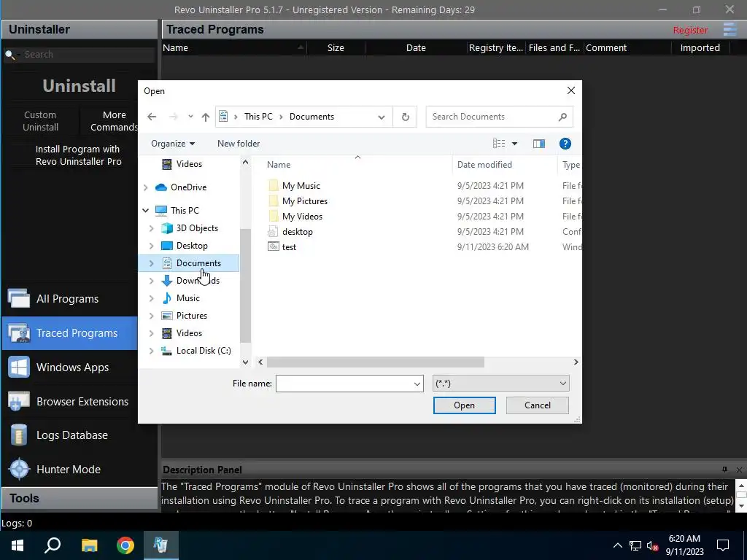Click the Open button

click(x=464, y=405)
